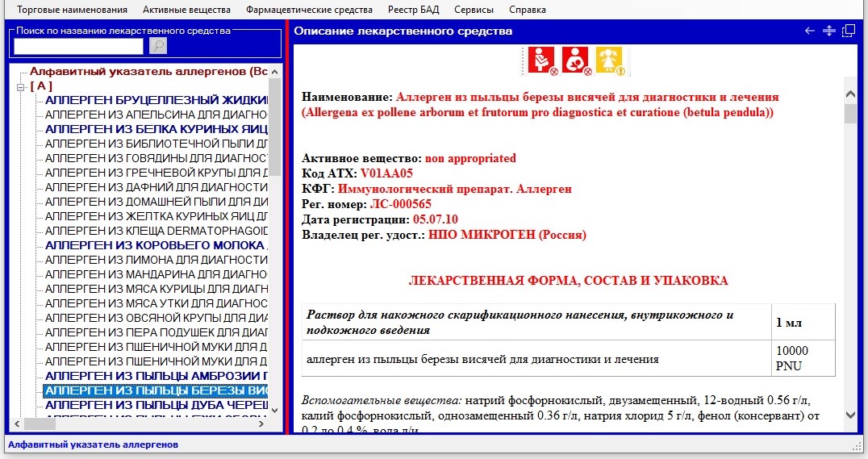The width and height of the screenshot is (868, 459).
Task: Click owner НПО МИКРОГЕН (Россия)
Action: pyautogui.click(x=507, y=235)
